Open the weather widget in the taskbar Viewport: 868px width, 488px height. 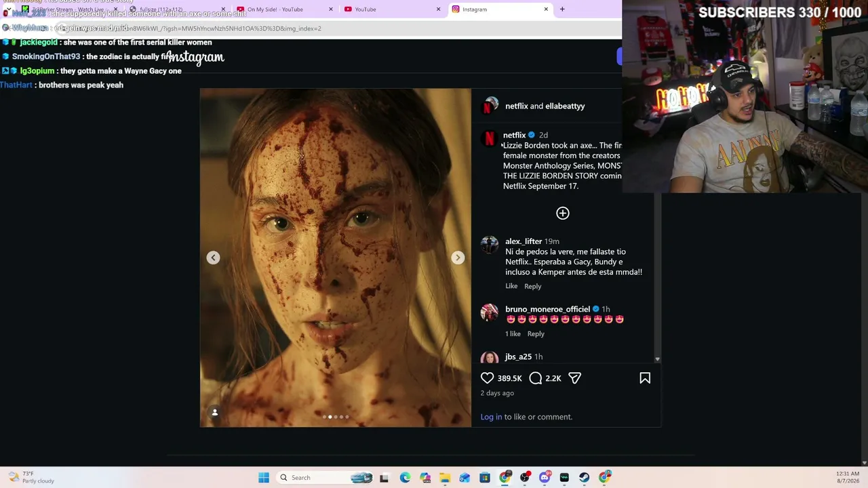31,477
